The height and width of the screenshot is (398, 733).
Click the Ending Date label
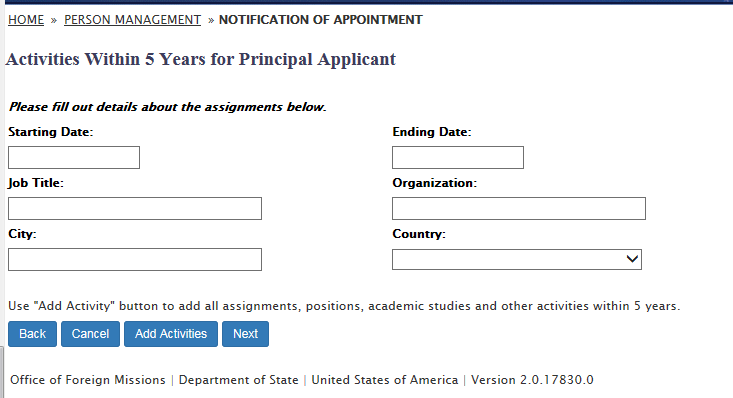[432, 132]
